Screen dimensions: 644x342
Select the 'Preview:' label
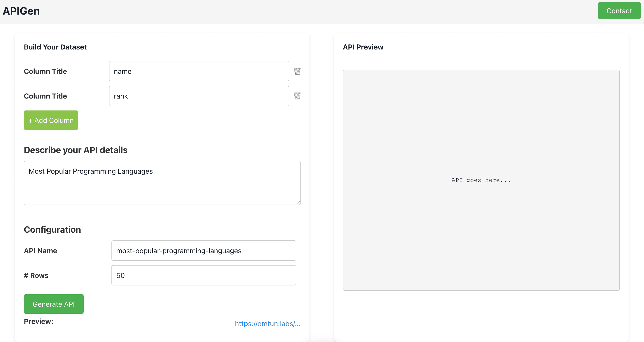(38, 321)
